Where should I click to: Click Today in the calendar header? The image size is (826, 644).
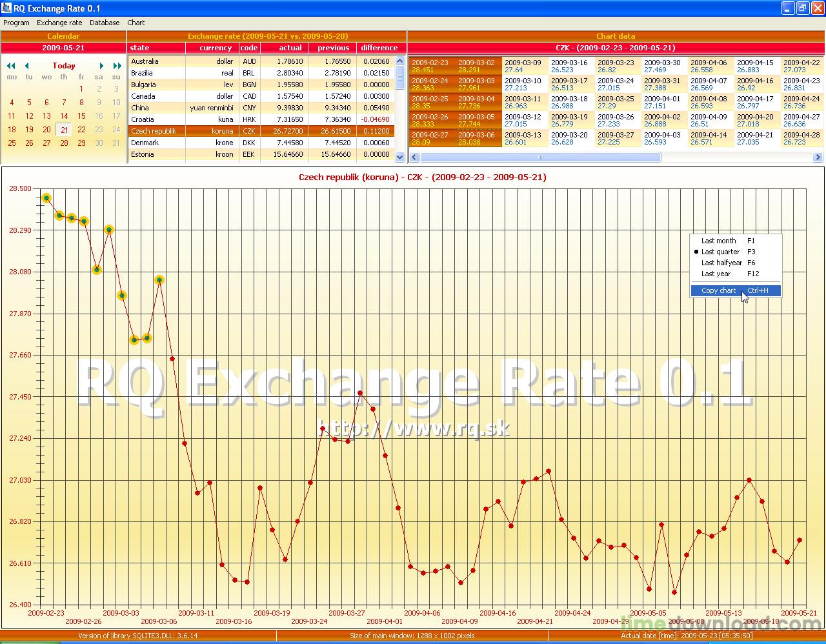[64, 65]
